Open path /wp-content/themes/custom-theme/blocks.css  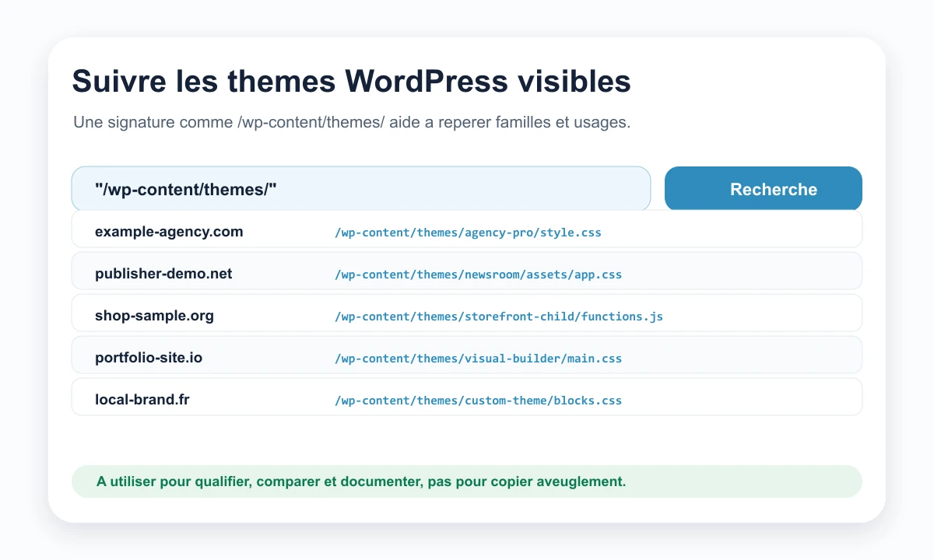(478, 401)
